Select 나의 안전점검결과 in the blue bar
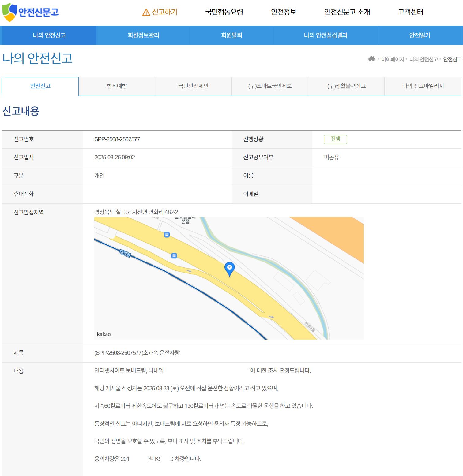The image size is (463, 476). 326,35
